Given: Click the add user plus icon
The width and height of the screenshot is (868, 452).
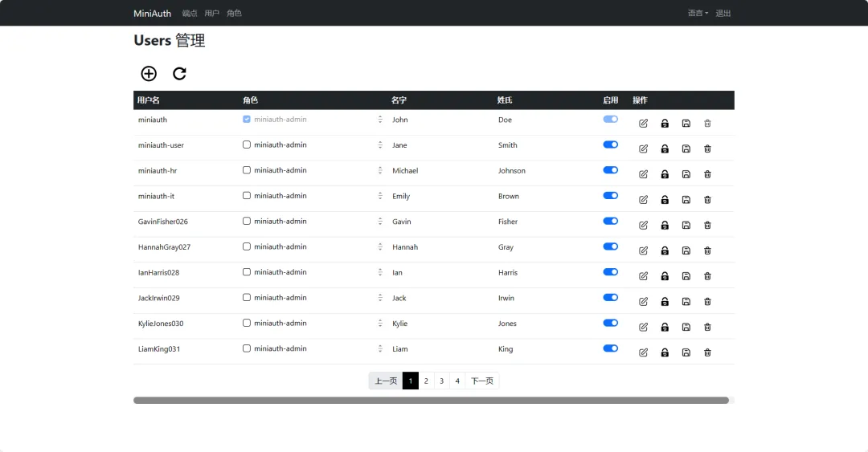Looking at the screenshot, I should [x=149, y=74].
